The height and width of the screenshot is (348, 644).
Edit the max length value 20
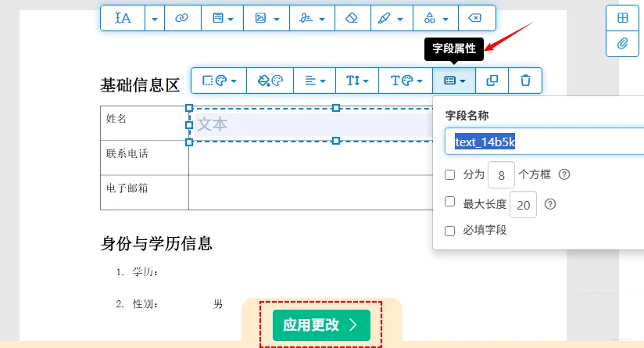tap(523, 205)
